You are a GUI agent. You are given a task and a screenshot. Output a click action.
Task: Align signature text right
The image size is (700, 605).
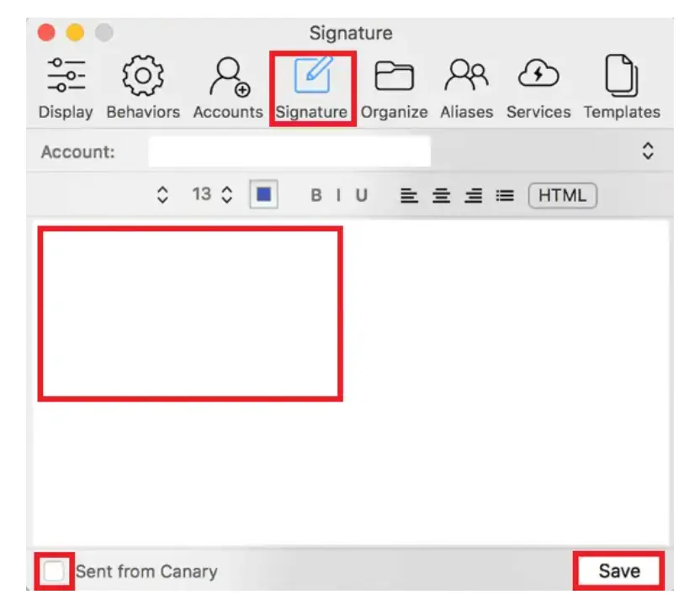click(473, 195)
